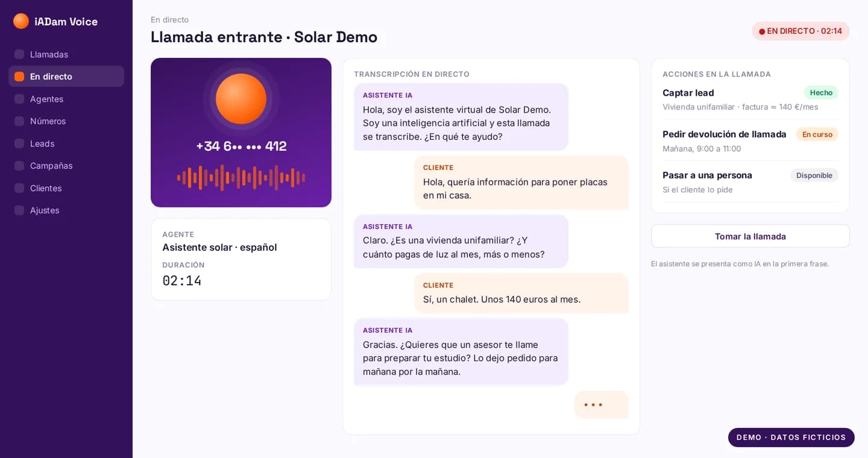Click the audio waveform in call card
This screenshot has width=868, height=458.
click(x=241, y=178)
